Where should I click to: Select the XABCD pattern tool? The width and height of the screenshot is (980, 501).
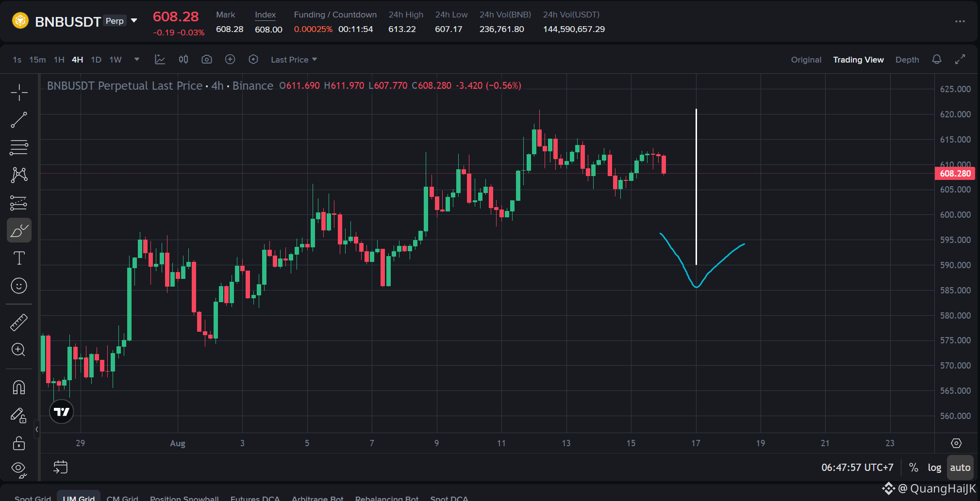click(19, 175)
